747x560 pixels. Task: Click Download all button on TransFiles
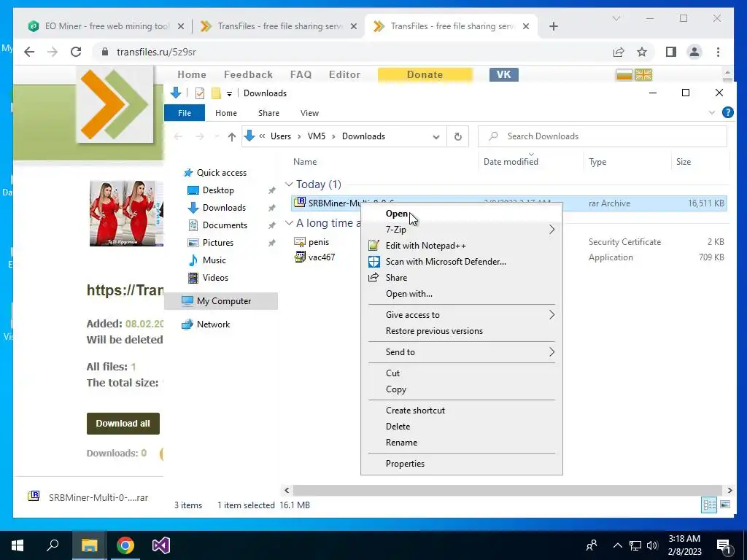pyautogui.click(x=123, y=424)
